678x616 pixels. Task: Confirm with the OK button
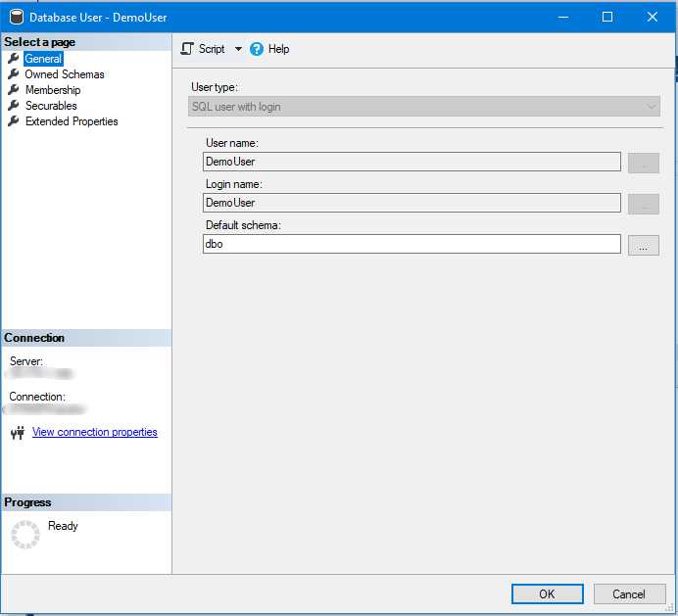tap(547, 593)
